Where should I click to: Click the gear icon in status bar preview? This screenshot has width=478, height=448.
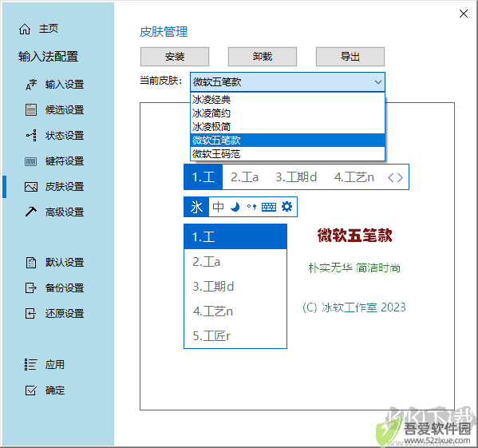[286, 207]
